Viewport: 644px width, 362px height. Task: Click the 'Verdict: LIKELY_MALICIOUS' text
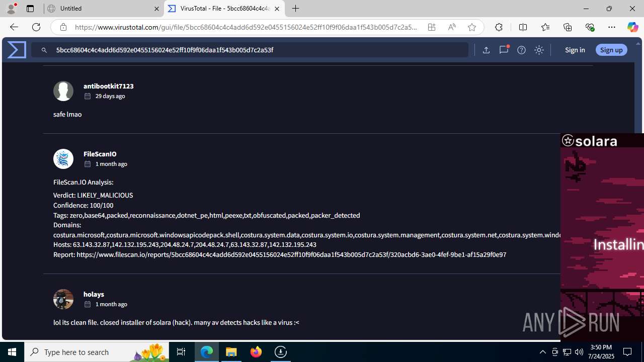click(x=93, y=195)
